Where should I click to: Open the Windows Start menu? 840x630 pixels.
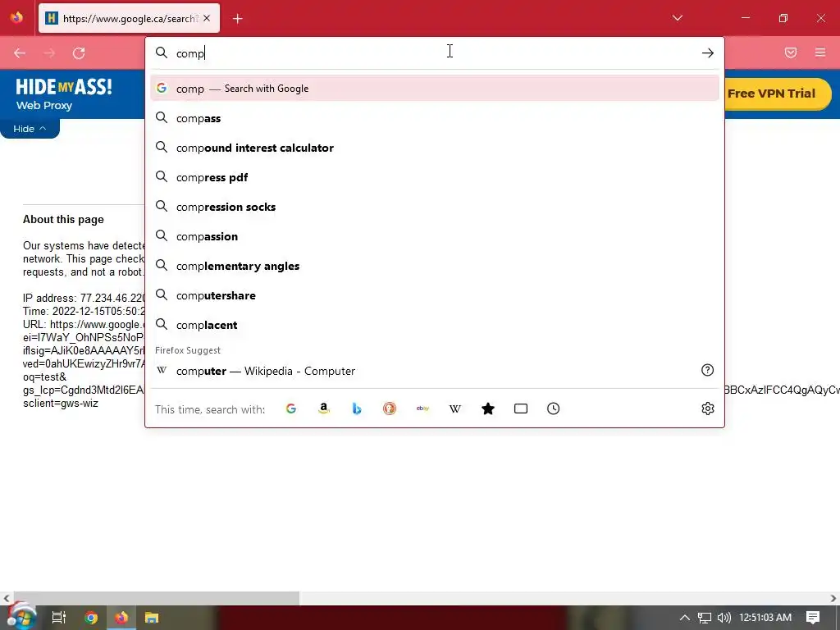pos(21,618)
